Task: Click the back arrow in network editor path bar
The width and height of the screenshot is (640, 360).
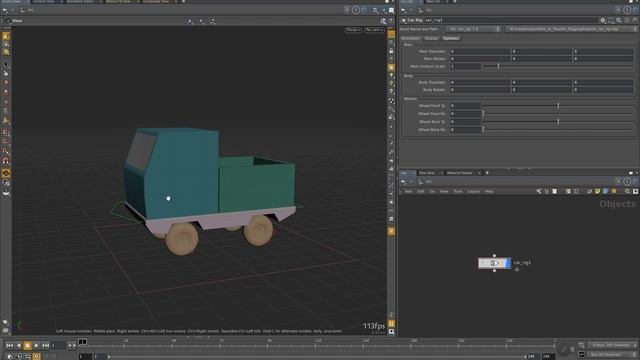Action: point(403,182)
